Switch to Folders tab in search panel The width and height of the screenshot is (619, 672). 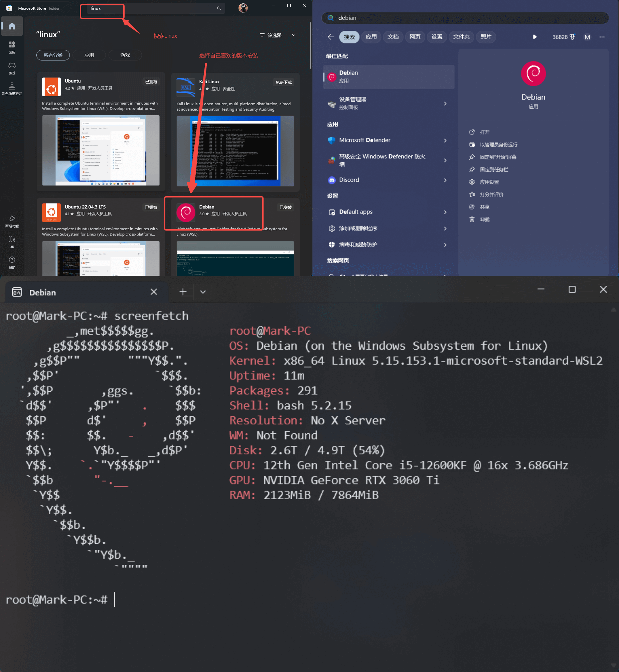pyautogui.click(x=461, y=37)
